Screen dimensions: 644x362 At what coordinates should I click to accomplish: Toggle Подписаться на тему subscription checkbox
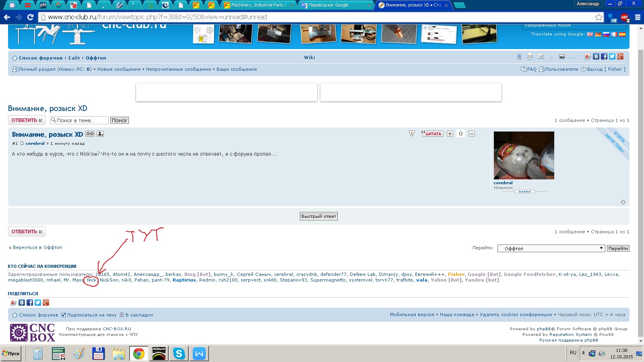[64, 315]
